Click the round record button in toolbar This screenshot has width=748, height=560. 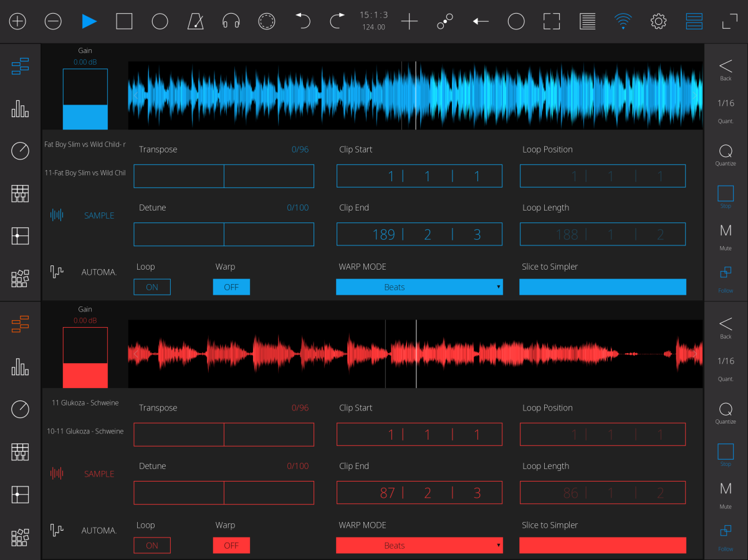pyautogui.click(x=160, y=22)
